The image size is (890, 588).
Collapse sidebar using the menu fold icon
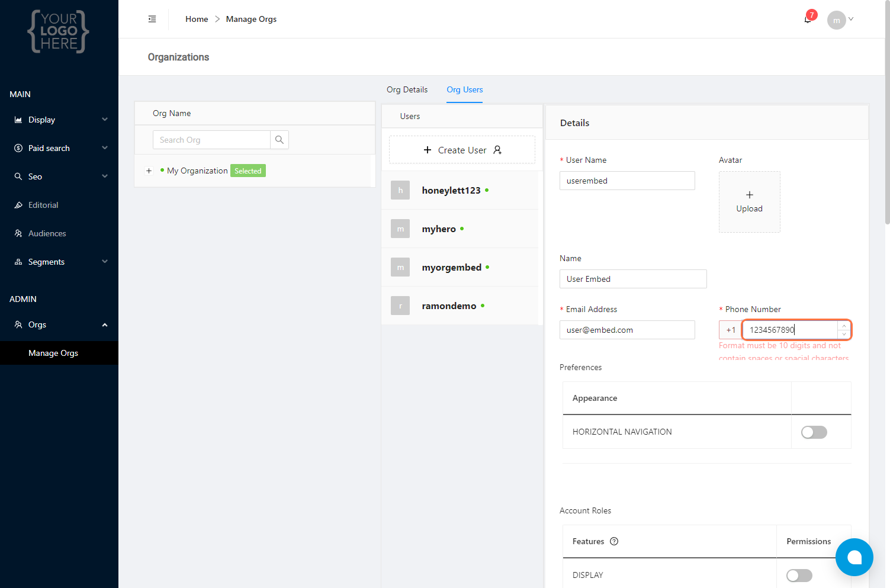152,19
